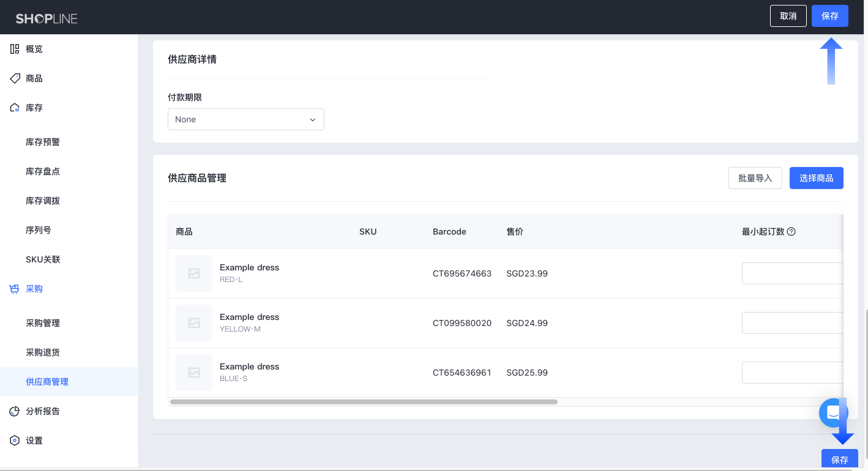Click the bottom 保存 save button
This screenshot has width=868, height=471.
click(840, 459)
